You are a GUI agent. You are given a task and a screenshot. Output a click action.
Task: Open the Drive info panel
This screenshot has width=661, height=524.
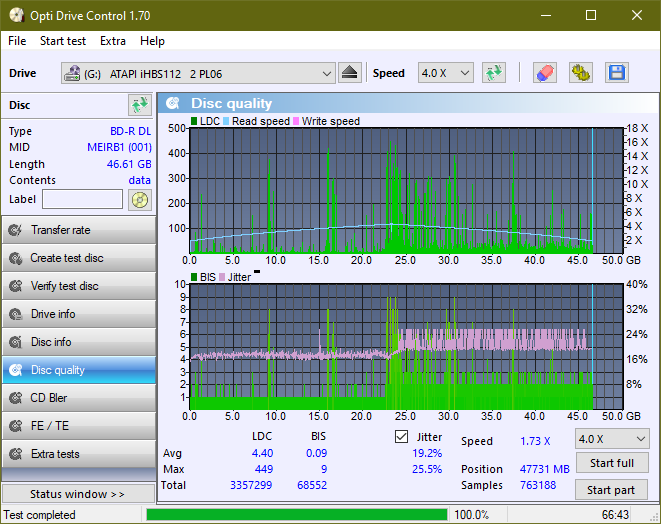(x=79, y=314)
